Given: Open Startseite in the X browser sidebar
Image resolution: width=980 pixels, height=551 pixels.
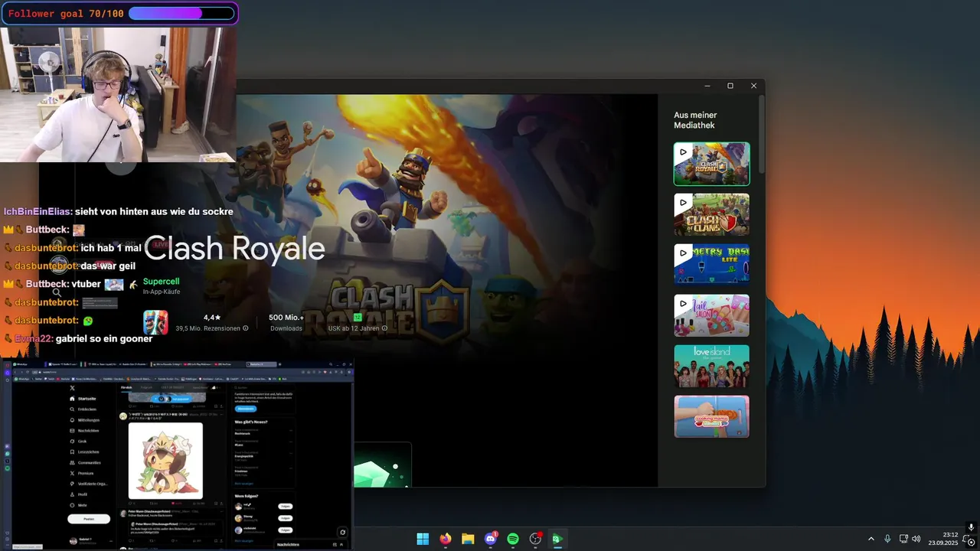Looking at the screenshot, I should [83, 399].
